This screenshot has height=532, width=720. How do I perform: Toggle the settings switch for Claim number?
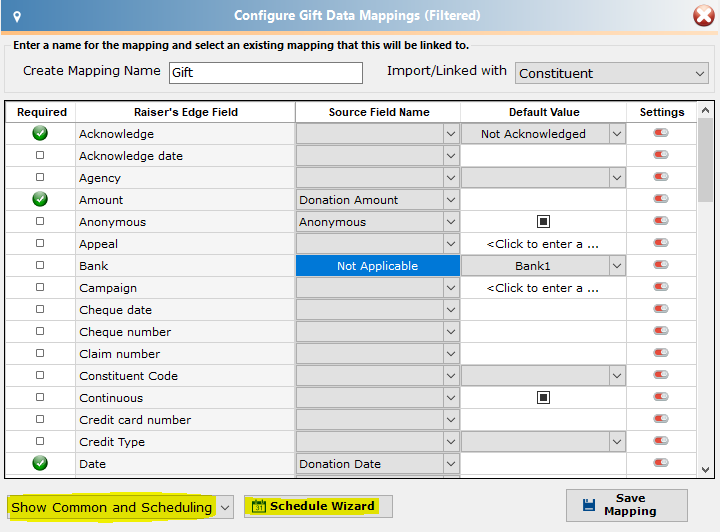pyautogui.click(x=661, y=353)
